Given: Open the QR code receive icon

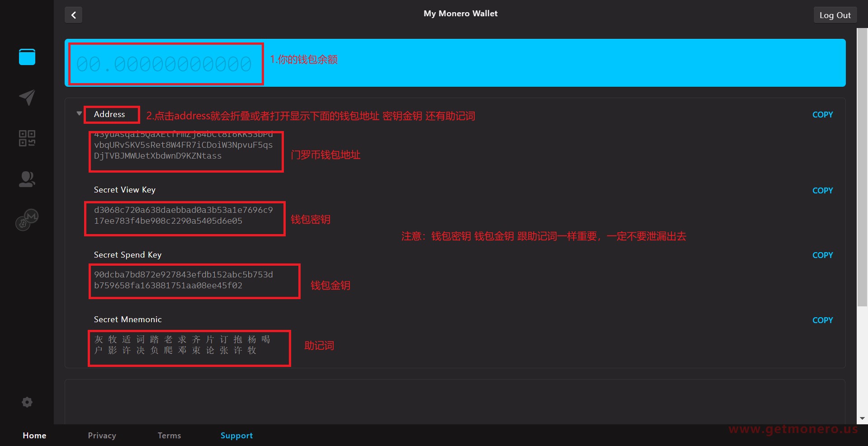Looking at the screenshot, I should click(27, 138).
